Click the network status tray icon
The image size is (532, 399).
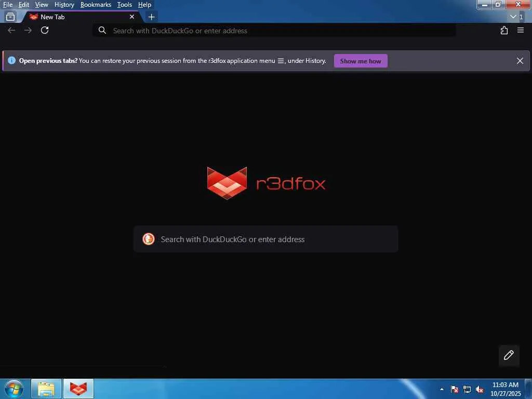point(467,389)
